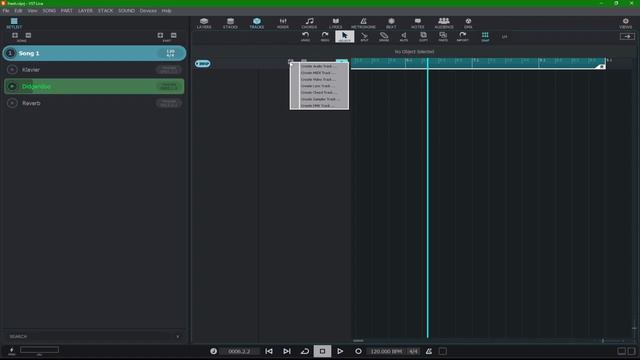Open the NOTES view
This screenshot has width=640, height=360.
click(x=418, y=23)
